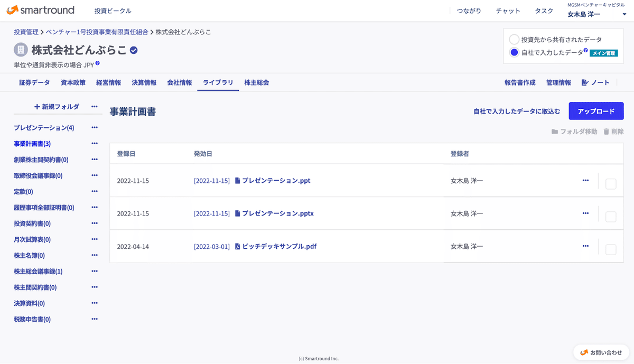634x364 pixels.
Task: Open ノート via its pencil note icon
Action: 583,82
